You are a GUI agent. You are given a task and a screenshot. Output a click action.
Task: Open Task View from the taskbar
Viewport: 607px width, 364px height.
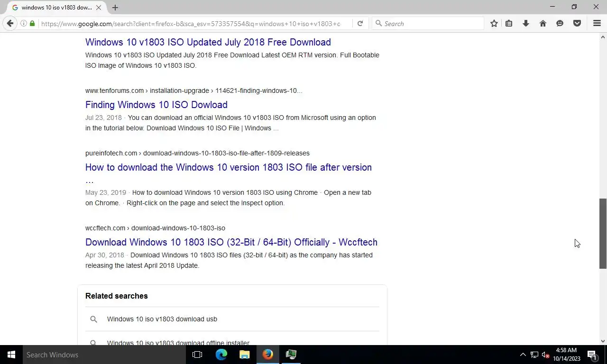coord(197,355)
